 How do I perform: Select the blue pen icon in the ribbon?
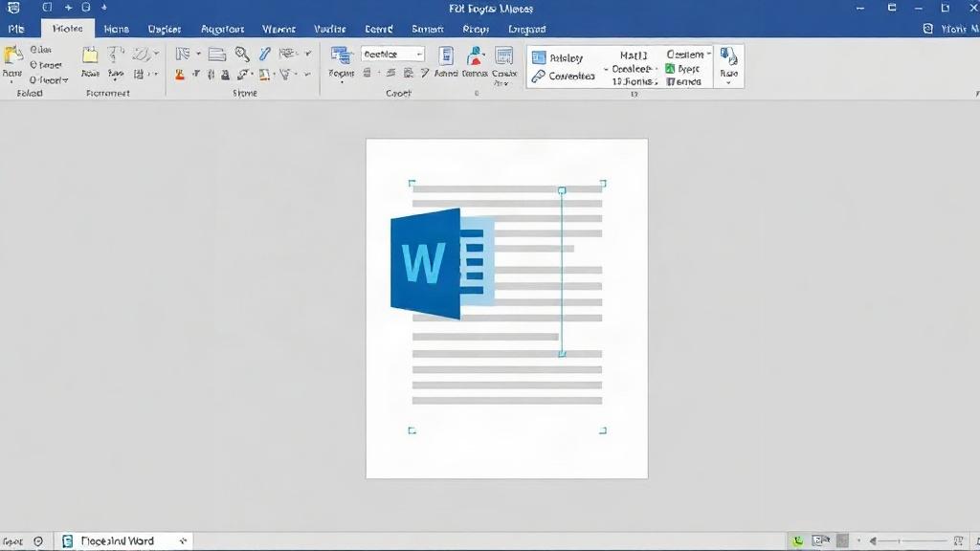click(265, 55)
